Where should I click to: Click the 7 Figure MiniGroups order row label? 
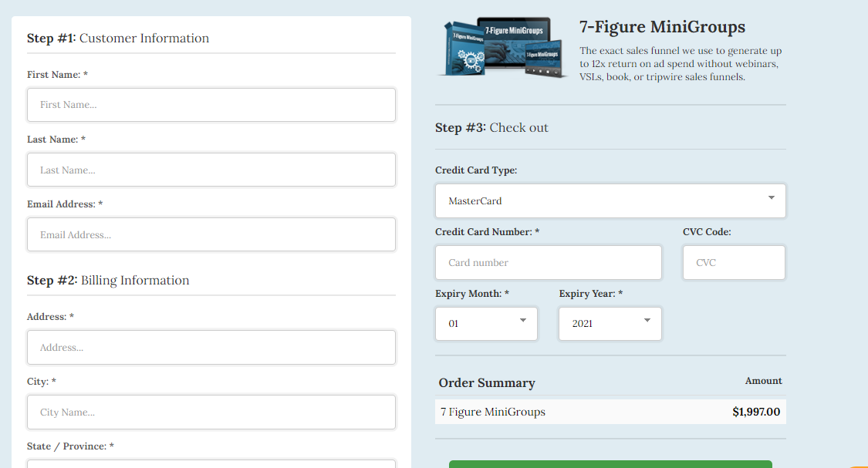[493, 412]
